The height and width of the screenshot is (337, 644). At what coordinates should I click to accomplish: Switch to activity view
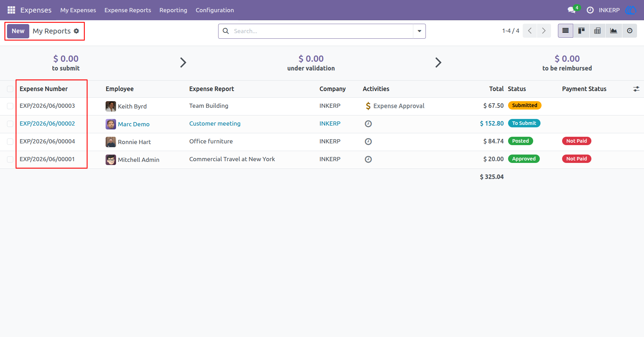629,31
